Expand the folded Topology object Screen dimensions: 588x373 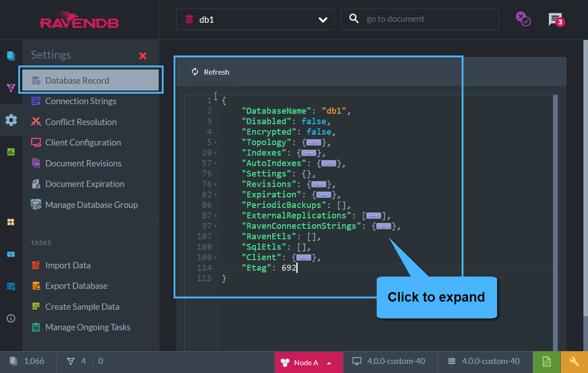[x=313, y=143]
